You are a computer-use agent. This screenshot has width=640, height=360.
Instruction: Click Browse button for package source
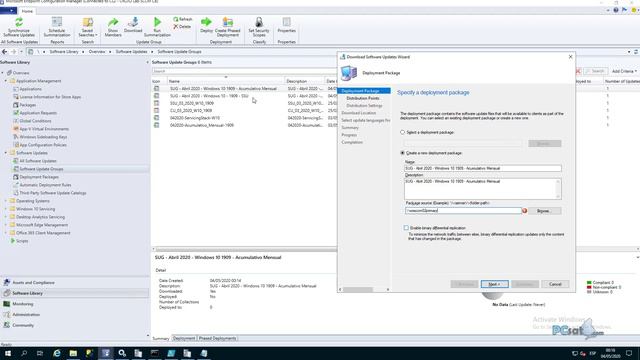543,211
